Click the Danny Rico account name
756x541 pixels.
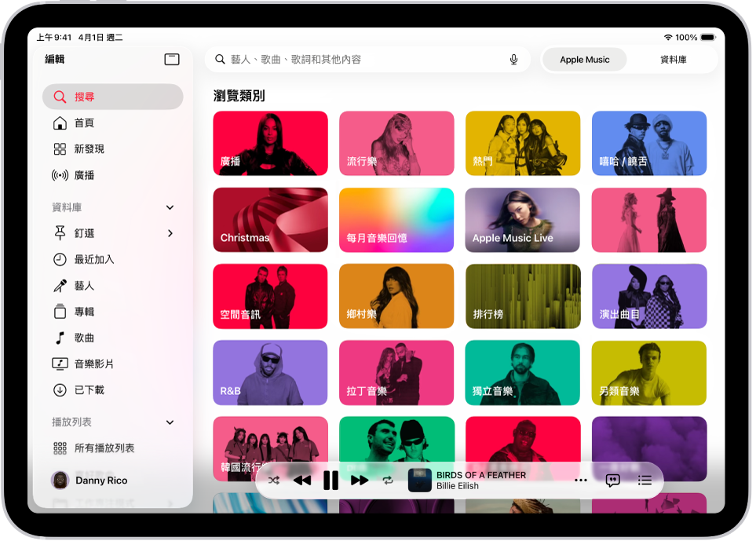click(101, 481)
